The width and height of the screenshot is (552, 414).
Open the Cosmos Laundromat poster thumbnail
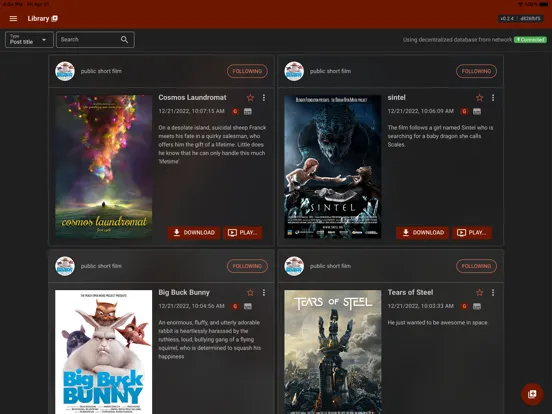point(104,167)
